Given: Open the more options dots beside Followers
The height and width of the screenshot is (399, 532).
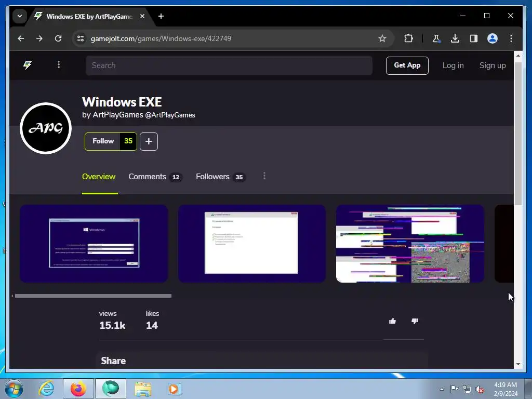Looking at the screenshot, I should [x=264, y=176].
